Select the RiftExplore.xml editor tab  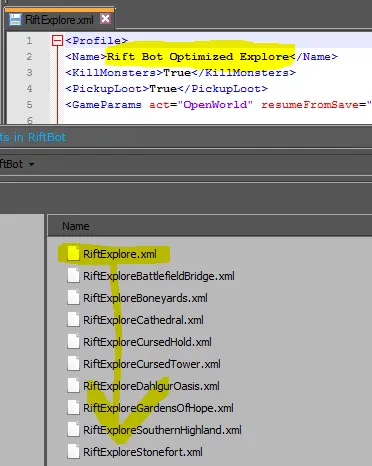coord(60,19)
